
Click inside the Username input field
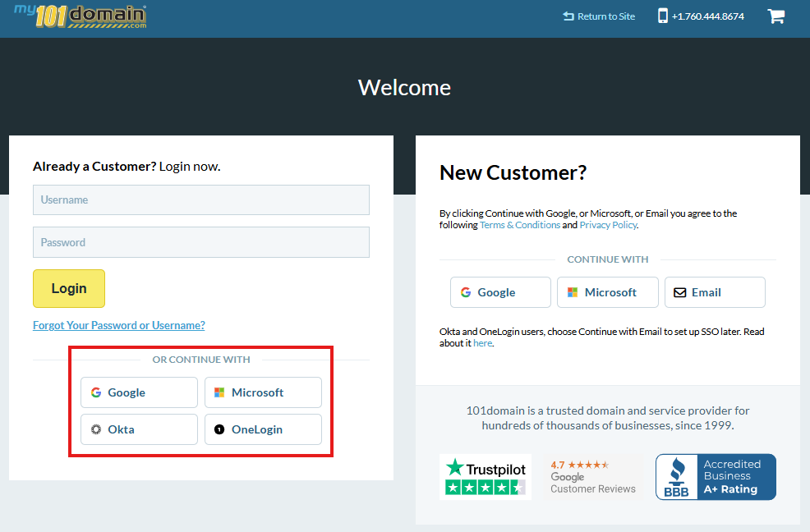point(200,199)
